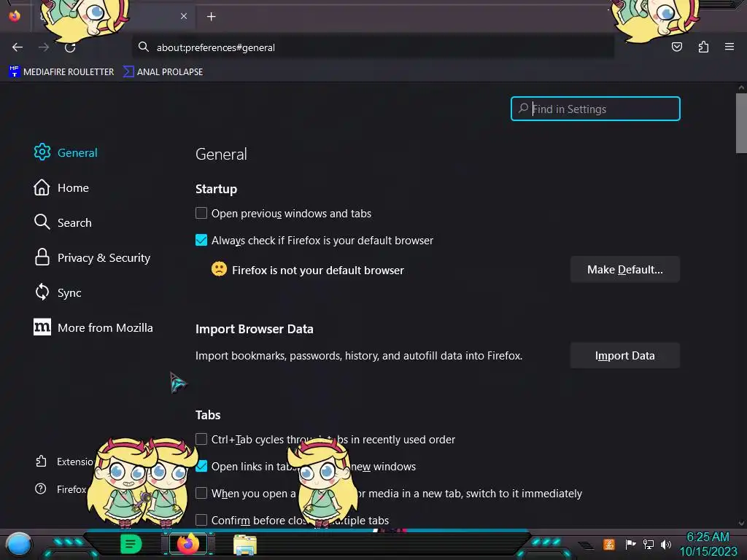The width and height of the screenshot is (747, 560).
Task: Uncheck Always check if Firefox is default browser
Action: tap(201, 240)
